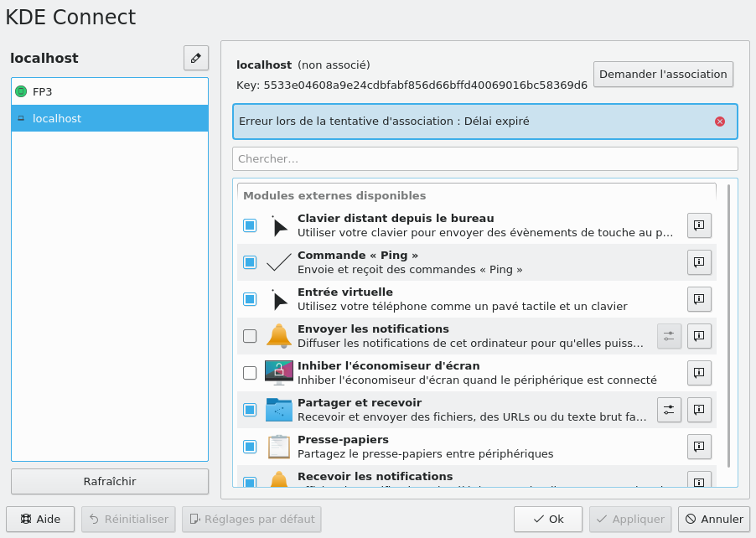
Task: Open Aide help button
Action: coord(40,520)
